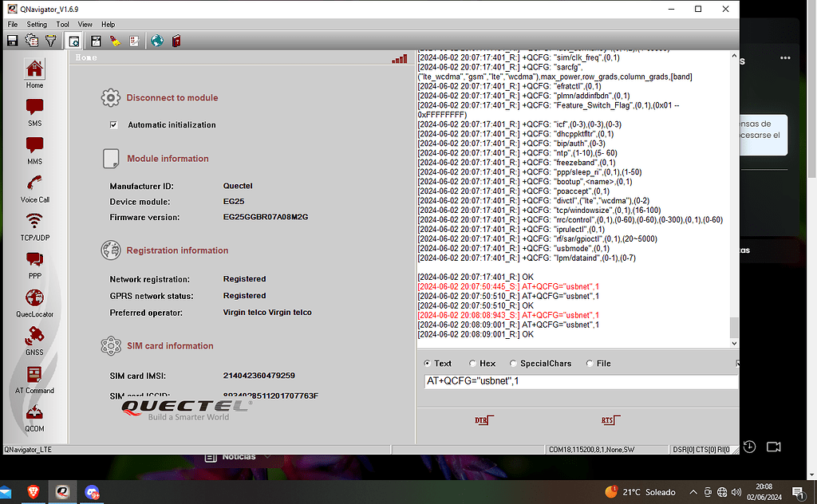Click the globe icon in toolbar
Screen dimensions: 817x504
click(x=156, y=41)
